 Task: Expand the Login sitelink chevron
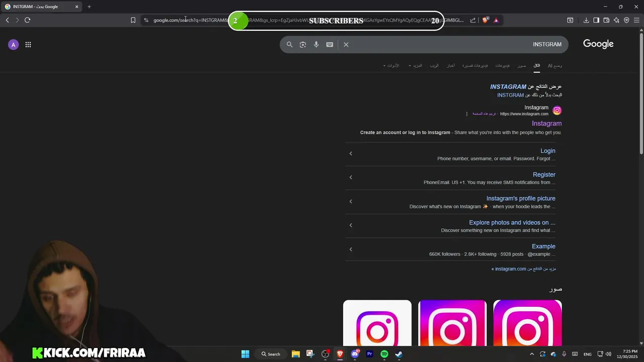click(x=351, y=153)
